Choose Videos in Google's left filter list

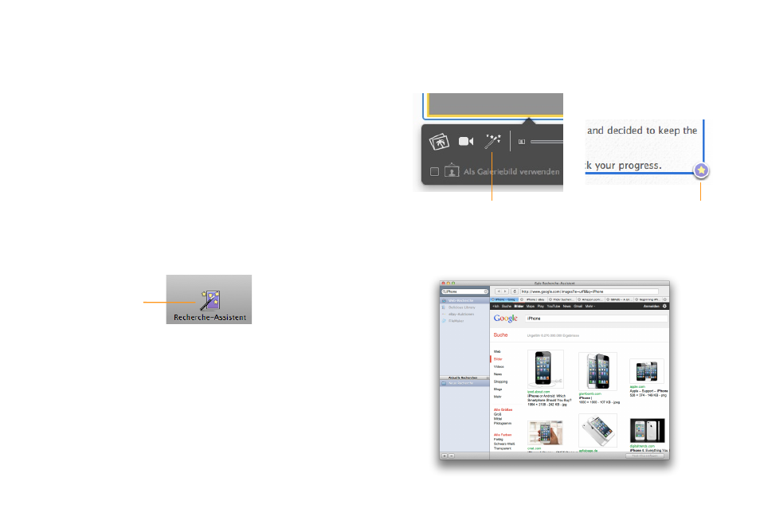pos(499,367)
